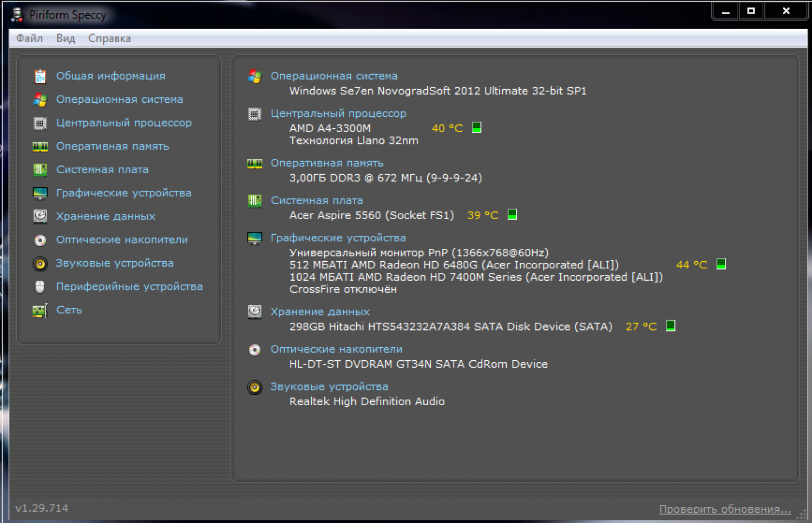Click the motherboard icon in summary panel
Image resolution: width=812 pixels, height=523 pixels.
click(254, 201)
